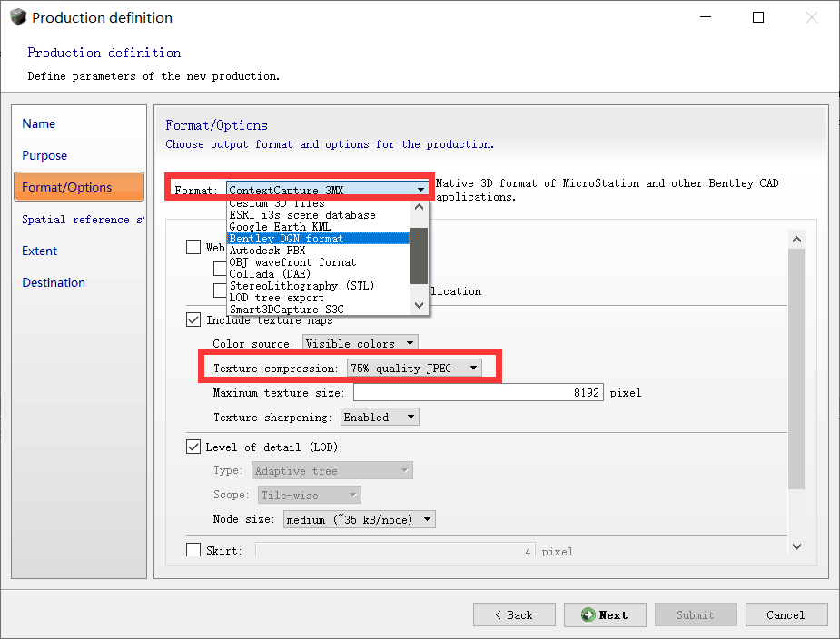Open the Name step in sidebar
The height and width of the screenshot is (639, 840).
click(38, 123)
